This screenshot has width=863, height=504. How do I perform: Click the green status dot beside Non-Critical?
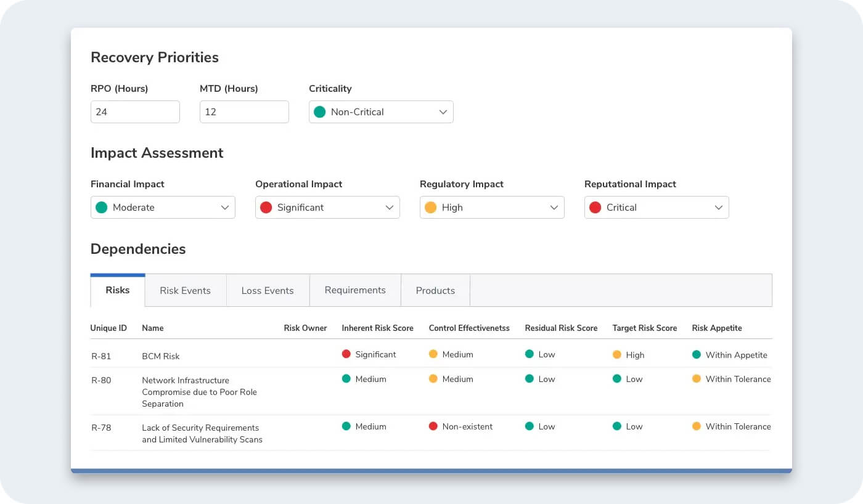(319, 112)
